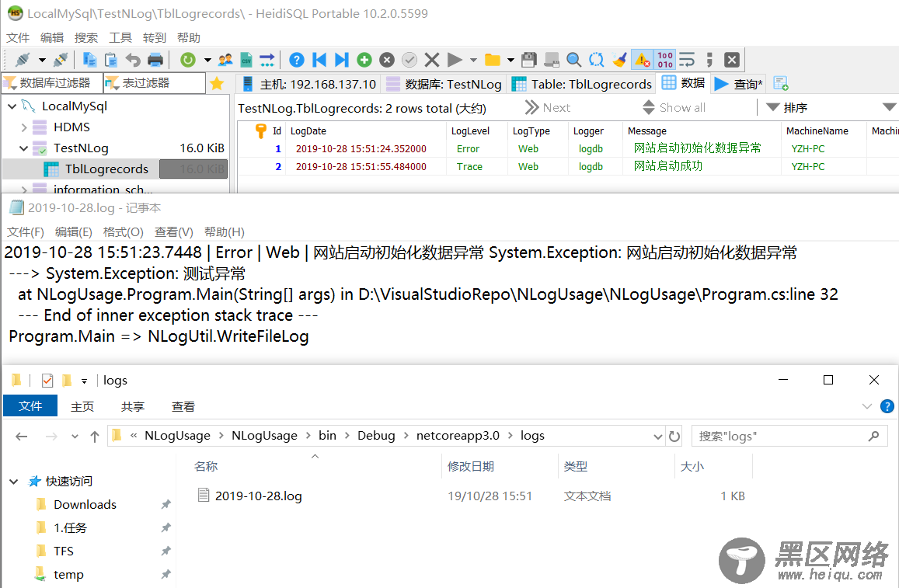Click the Trace cell in row 2
Viewport: 899px width, 588px height.
[x=469, y=167]
